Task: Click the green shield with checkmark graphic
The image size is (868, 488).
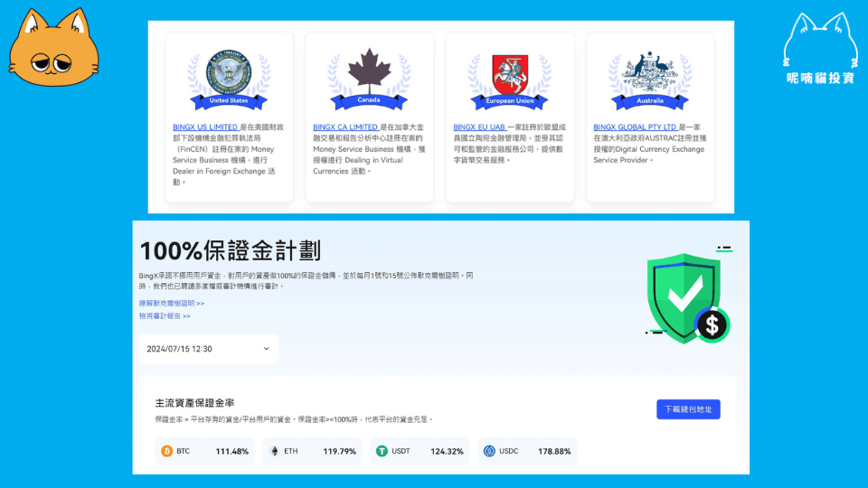Action: (684, 297)
